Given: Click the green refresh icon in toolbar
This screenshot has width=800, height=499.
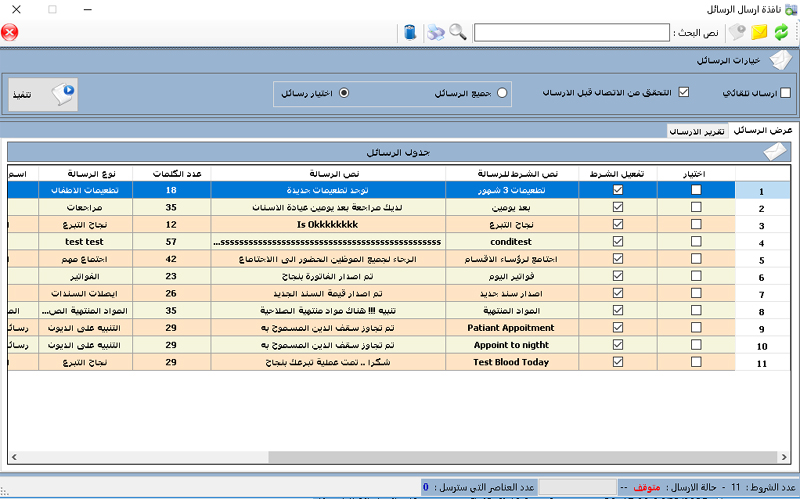Looking at the screenshot, I should click(781, 32).
